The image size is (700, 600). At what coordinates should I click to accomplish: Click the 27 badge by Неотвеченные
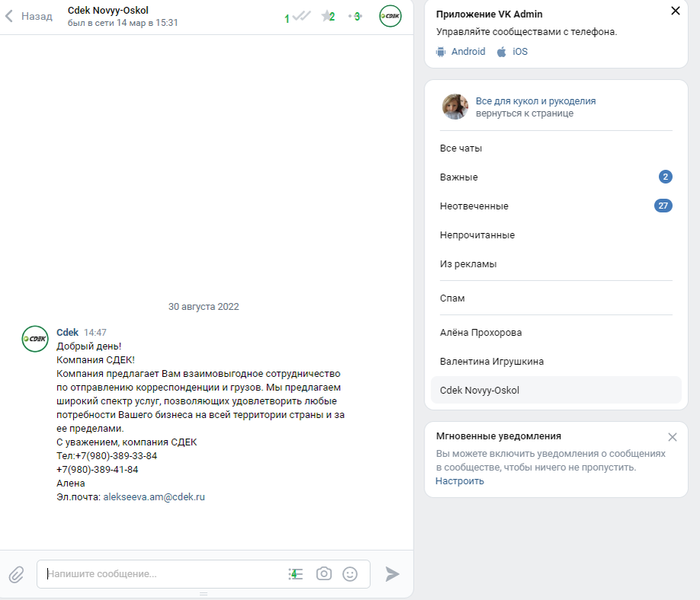663,206
